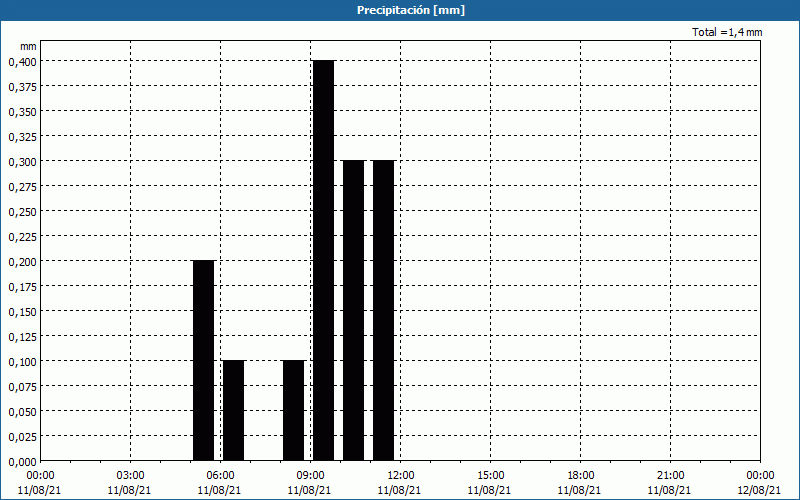Viewport: 800px width, 500px height.
Task: Click the 0,250 y-axis label
Action: pos(22,212)
